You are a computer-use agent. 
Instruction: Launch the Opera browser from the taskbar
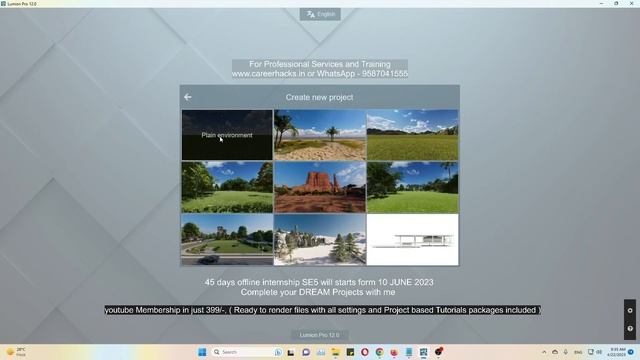(365, 352)
